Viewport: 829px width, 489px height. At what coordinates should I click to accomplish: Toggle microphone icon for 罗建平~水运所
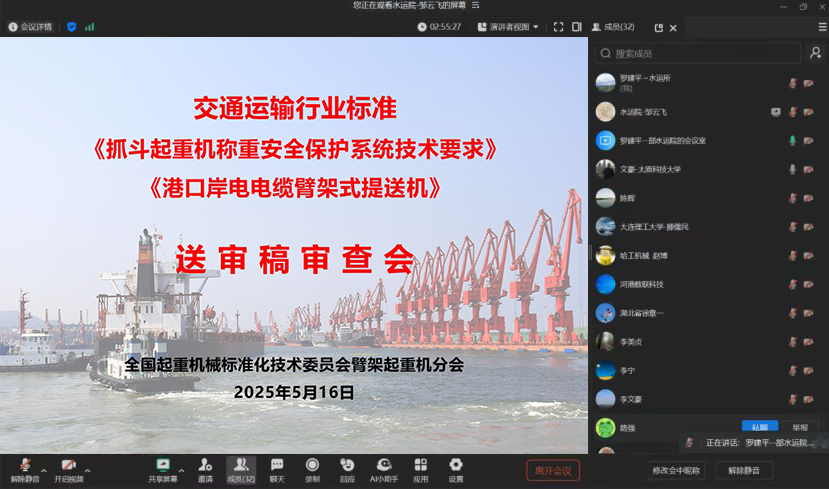tap(793, 83)
